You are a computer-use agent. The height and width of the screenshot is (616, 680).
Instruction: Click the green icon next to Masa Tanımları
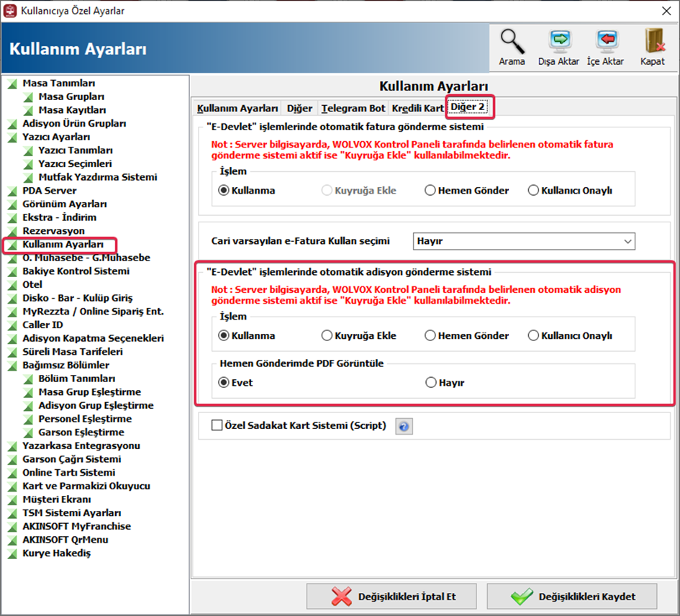tap(12, 83)
